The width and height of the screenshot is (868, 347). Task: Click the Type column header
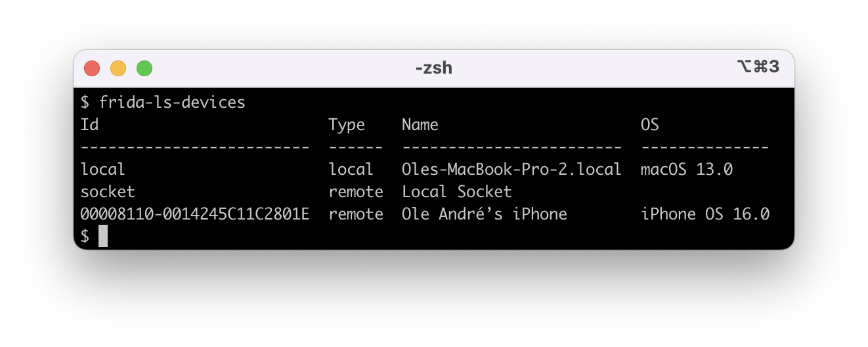[x=347, y=125]
